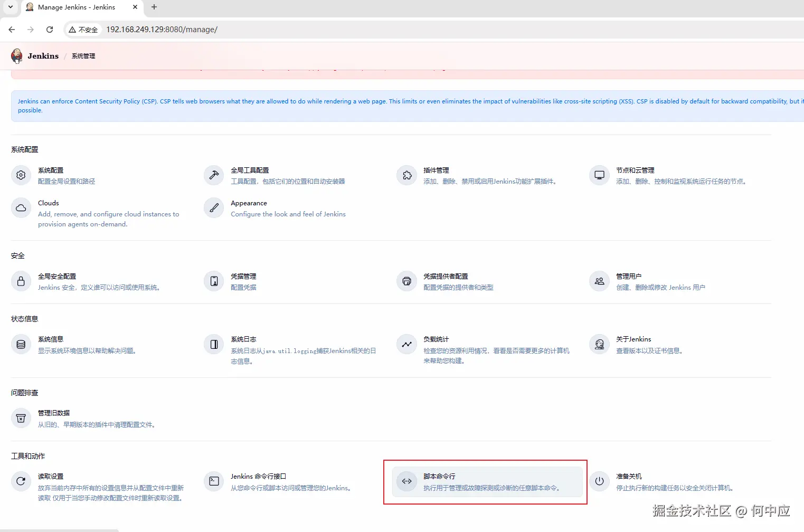Open 负载统计 link
Image resolution: width=804 pixels, height=532 pixels.
(x=436, y=339)
